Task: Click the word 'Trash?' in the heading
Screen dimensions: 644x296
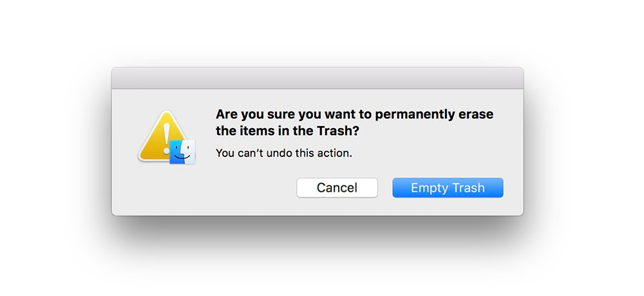Action: 345,132
